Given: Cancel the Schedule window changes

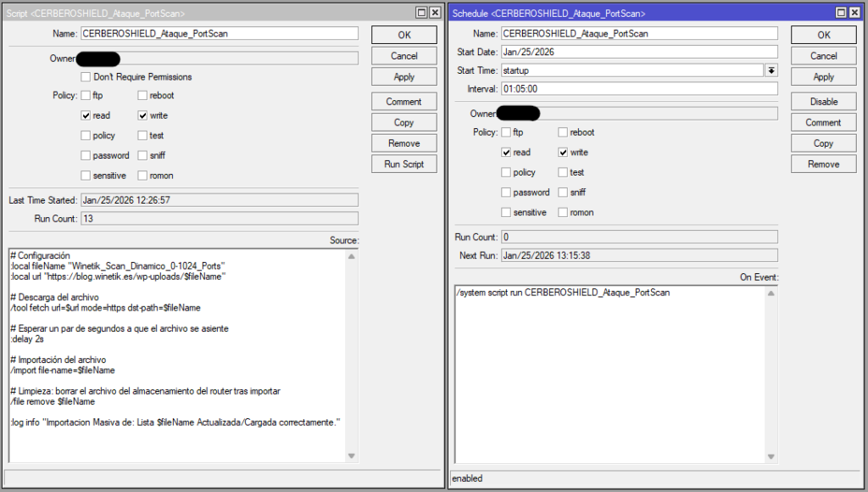Looking at the screenshot, I should (x=823, y=56).
